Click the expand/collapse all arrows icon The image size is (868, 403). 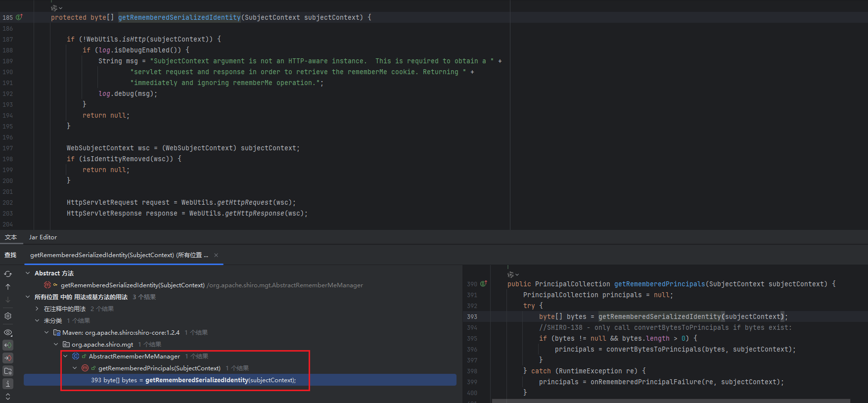click(x=8, y=397)
